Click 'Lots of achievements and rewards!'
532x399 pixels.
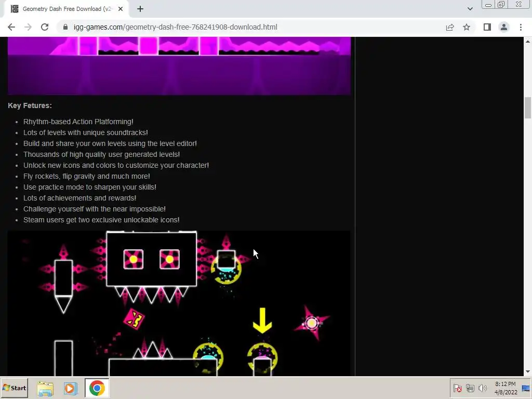pyautogui.click(x=79, y=198)
